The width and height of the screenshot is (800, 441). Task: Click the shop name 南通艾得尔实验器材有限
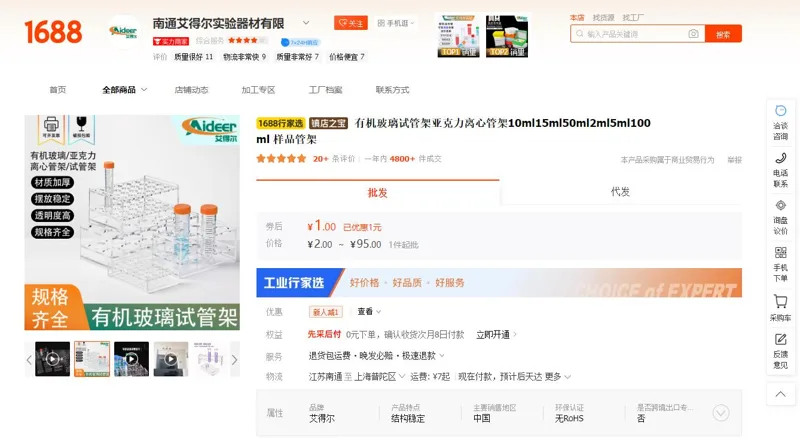pos(218,23)
